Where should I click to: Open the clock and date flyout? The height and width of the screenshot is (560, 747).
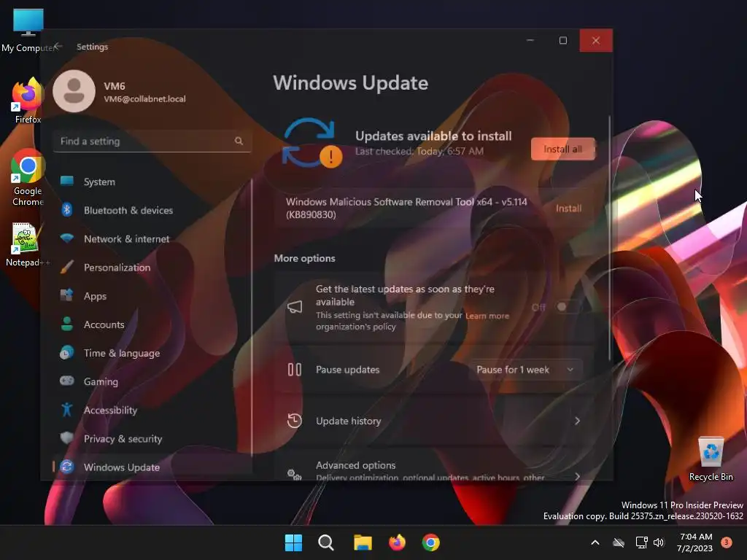(x=695, y=542)
